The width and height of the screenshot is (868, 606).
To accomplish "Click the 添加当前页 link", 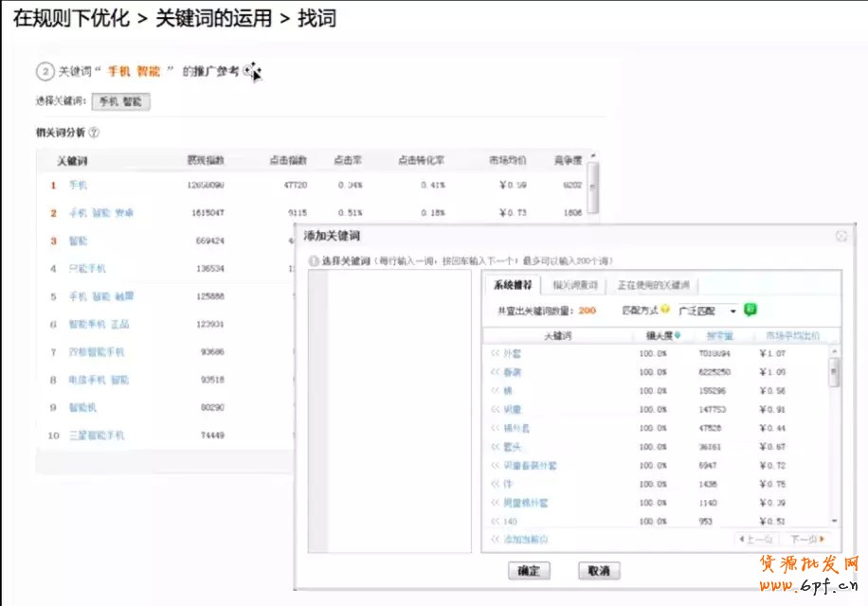I will click(524, 539).
